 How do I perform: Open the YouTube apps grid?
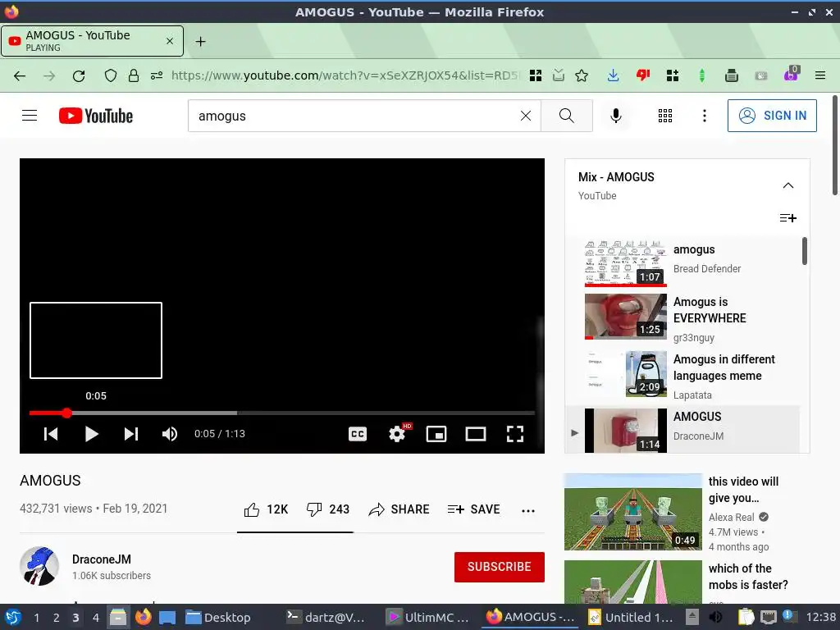point(664,116)
